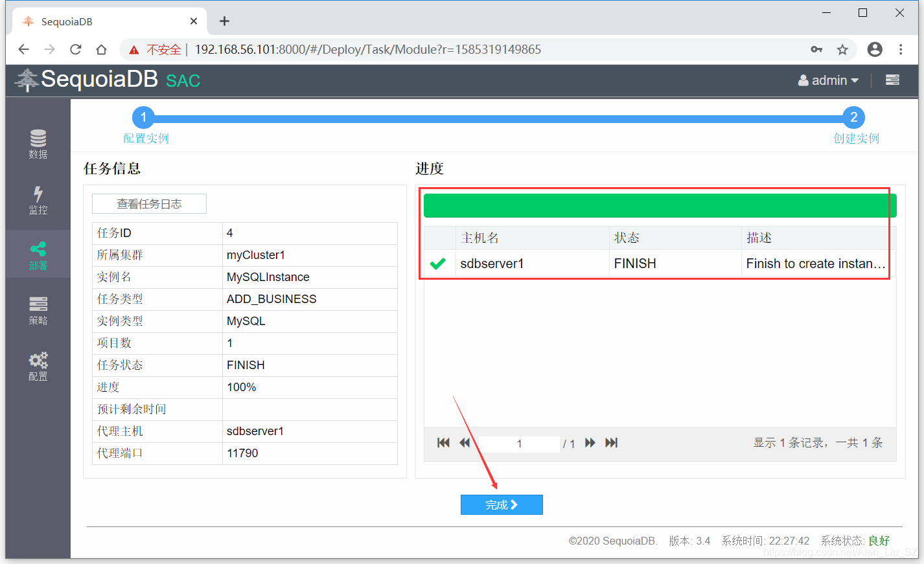Open the 数据 (Data) sidebar section
This screenshot has width=924, height=564.
pyautogui.click(x=38, y=144)
